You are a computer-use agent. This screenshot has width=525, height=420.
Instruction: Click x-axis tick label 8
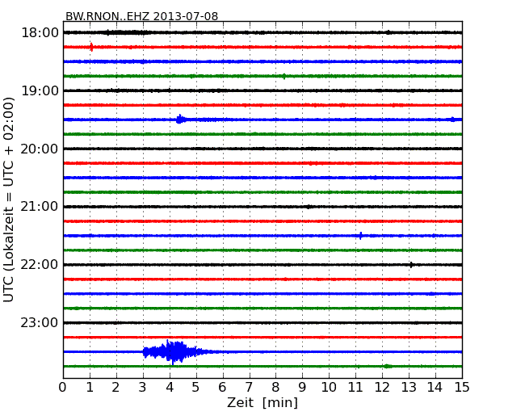[x=275, y=387]
